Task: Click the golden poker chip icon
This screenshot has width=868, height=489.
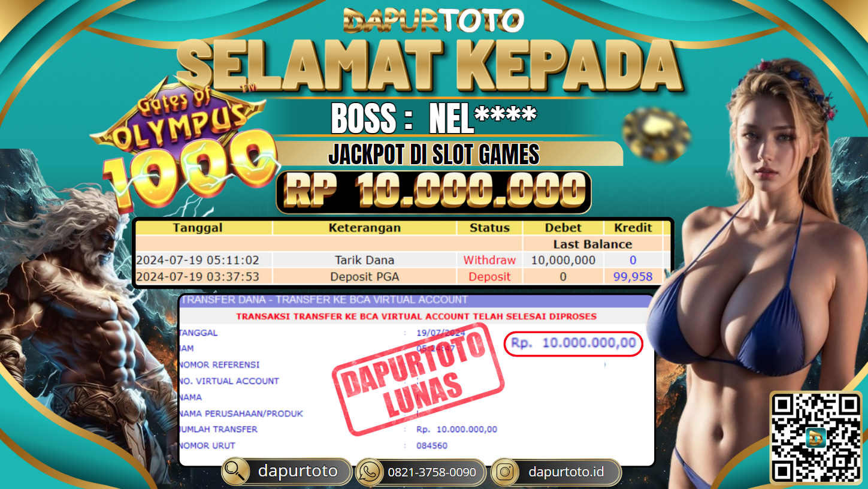Action: 657,134
